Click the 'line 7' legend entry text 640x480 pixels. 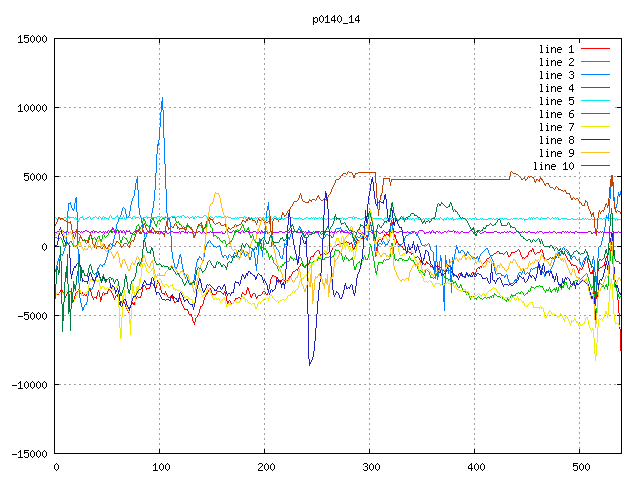(x=556, y=127)
